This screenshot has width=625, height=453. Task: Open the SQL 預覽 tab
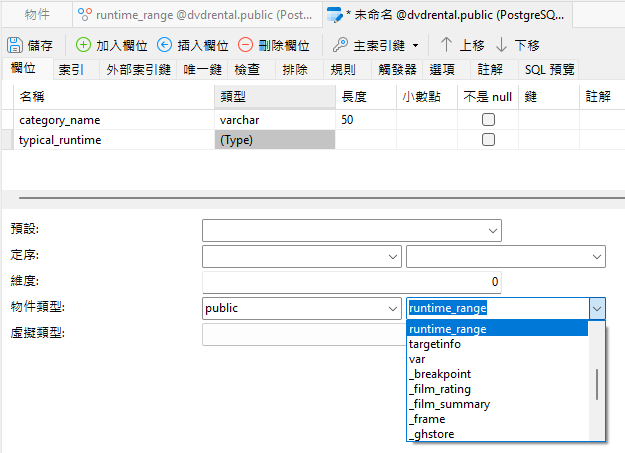coord(549,70)
